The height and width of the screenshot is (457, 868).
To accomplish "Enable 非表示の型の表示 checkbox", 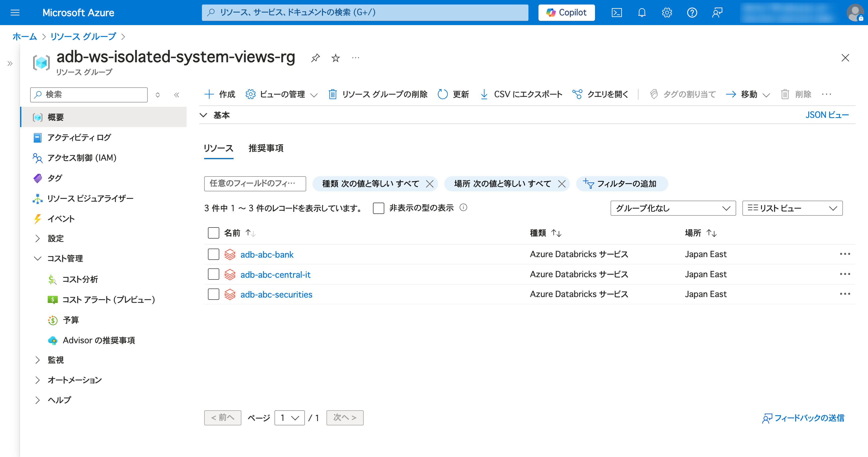I will 378,208.
